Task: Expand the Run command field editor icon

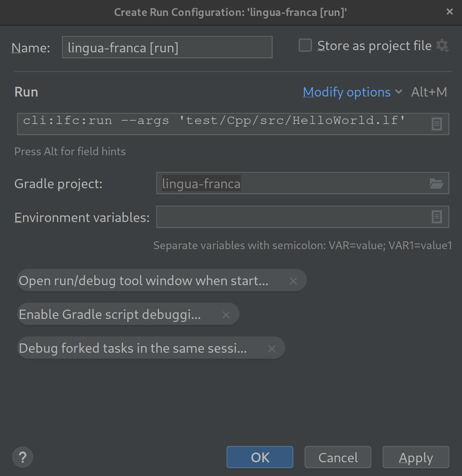Action: [437, 124]
